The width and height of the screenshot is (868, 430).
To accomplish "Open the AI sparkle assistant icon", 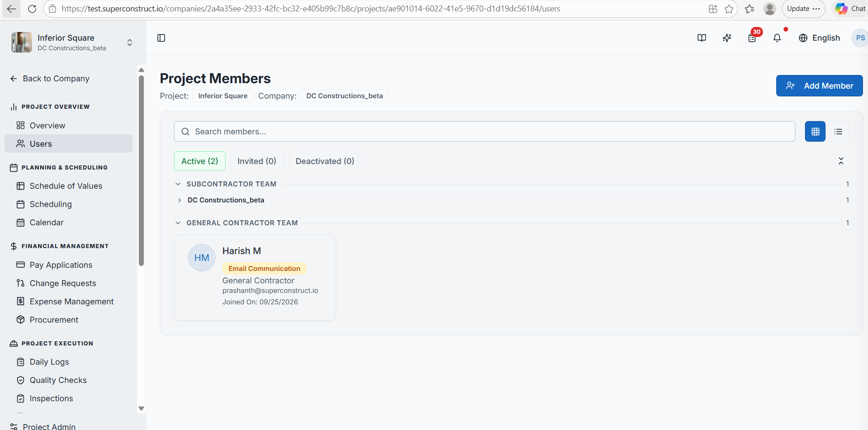I will (727, 38).
